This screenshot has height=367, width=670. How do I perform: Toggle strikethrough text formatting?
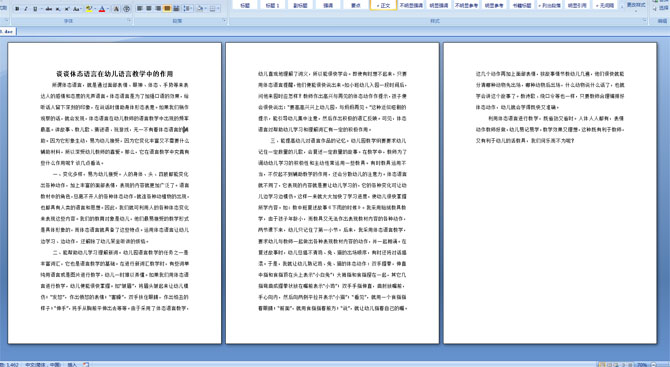49,9
